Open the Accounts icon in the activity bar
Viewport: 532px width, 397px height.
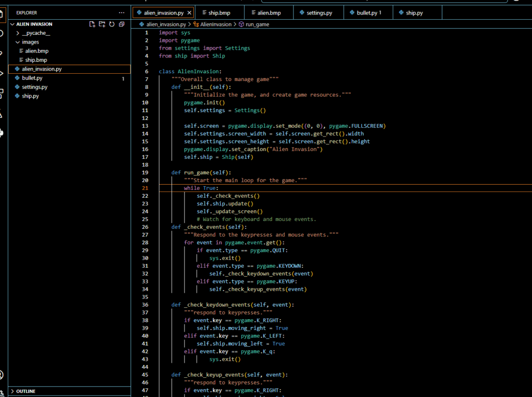point(2,375)
